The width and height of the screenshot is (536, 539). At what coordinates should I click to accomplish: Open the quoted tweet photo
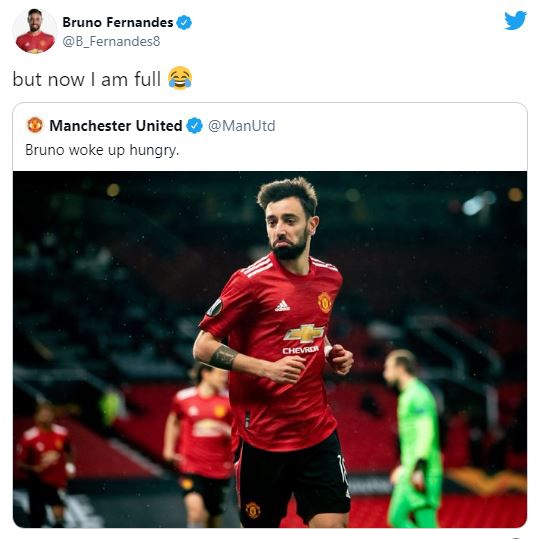tap(270, 349)
